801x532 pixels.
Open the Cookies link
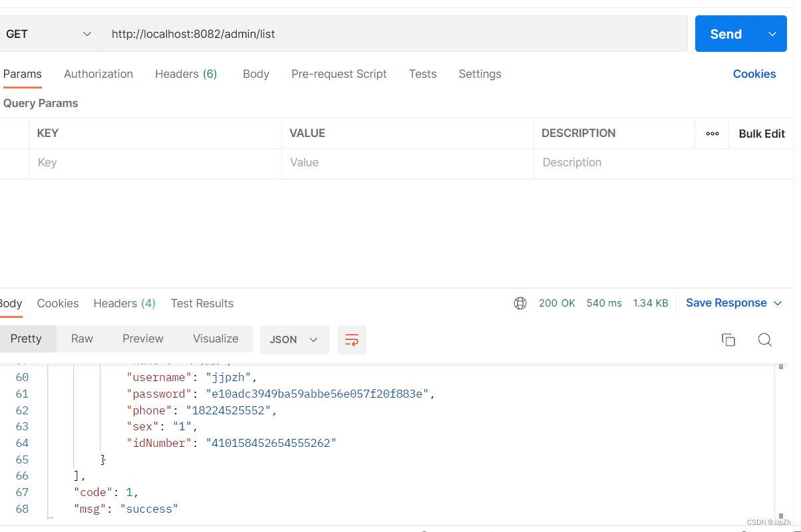(x=754, y=74)
